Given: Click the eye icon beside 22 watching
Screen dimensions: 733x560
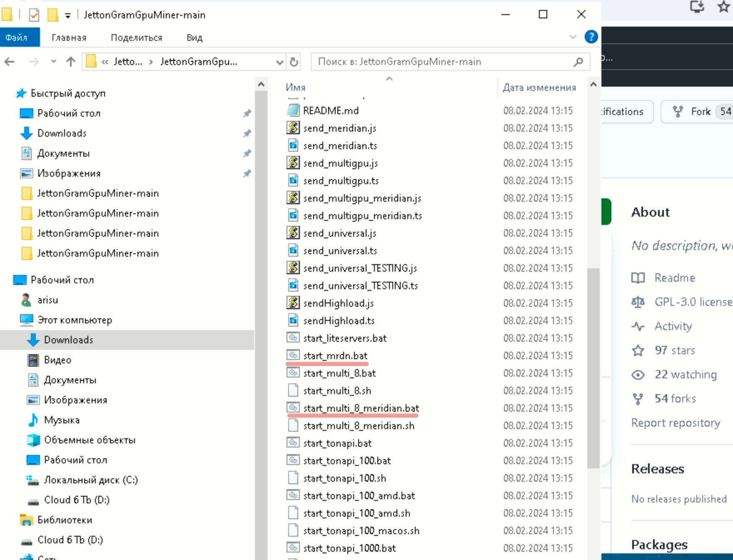Looking at the screenshot, I should 638,375.
